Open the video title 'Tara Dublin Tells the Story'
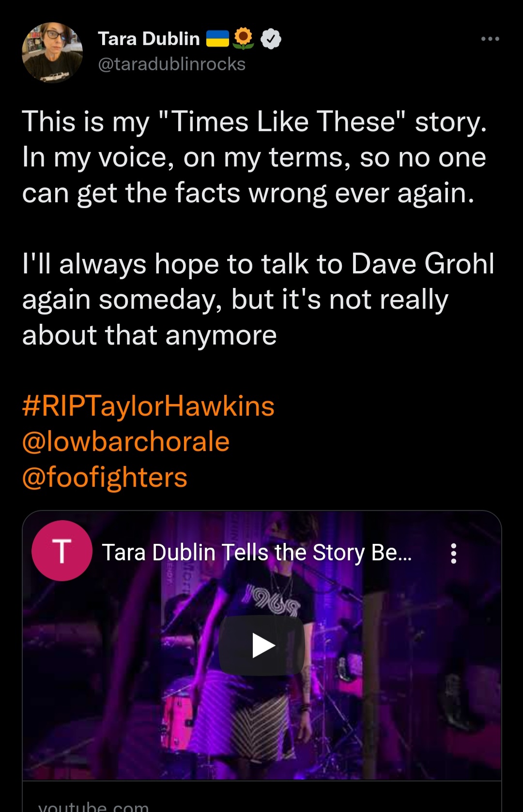The width and height of the screenshot is (523, 812). tap(257, 552)
